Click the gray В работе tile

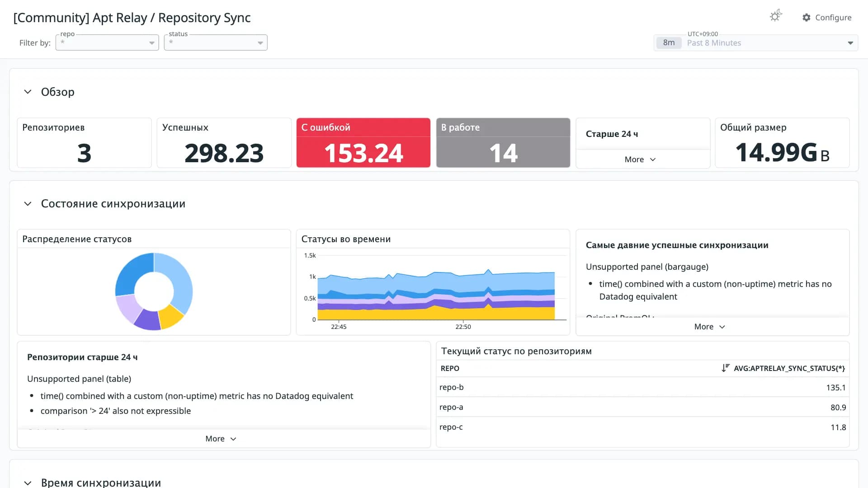pos(503,143)
